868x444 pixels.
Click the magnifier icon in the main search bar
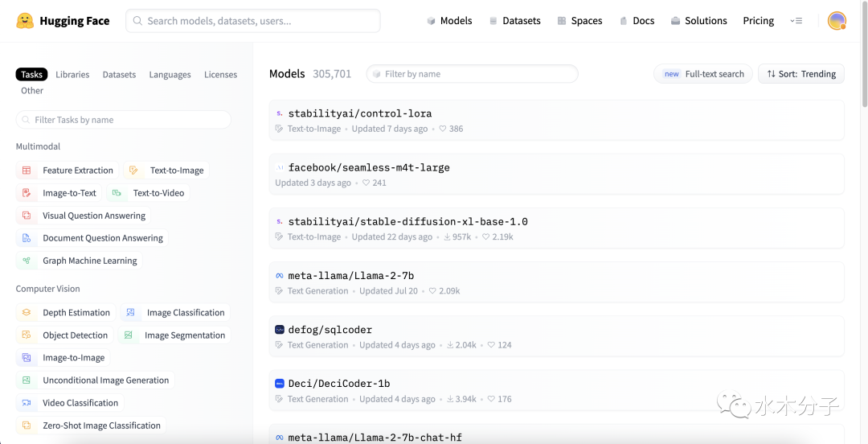pos(137,21)
